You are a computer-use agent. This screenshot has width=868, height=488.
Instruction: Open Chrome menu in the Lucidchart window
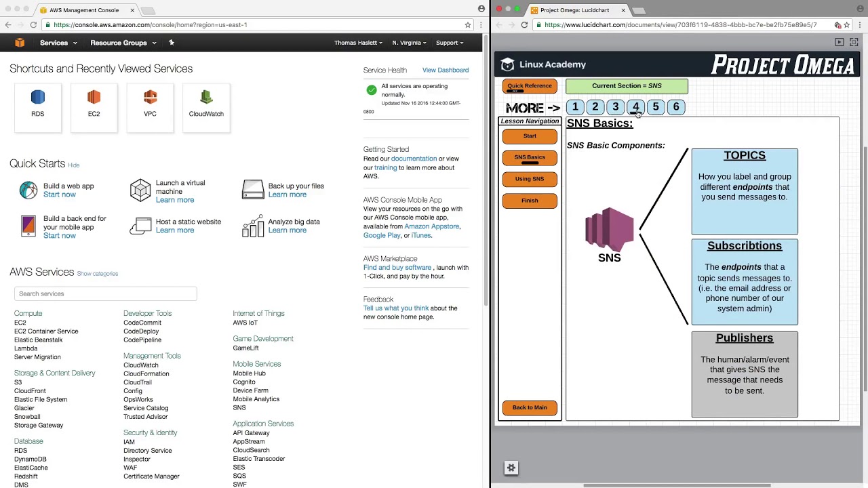coord(859,25)
